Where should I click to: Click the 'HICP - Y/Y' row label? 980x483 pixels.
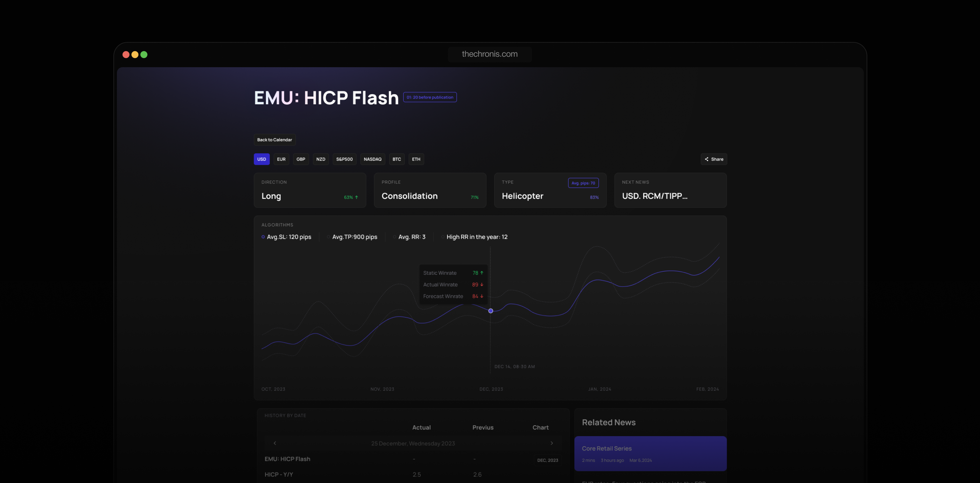[279, 475]
